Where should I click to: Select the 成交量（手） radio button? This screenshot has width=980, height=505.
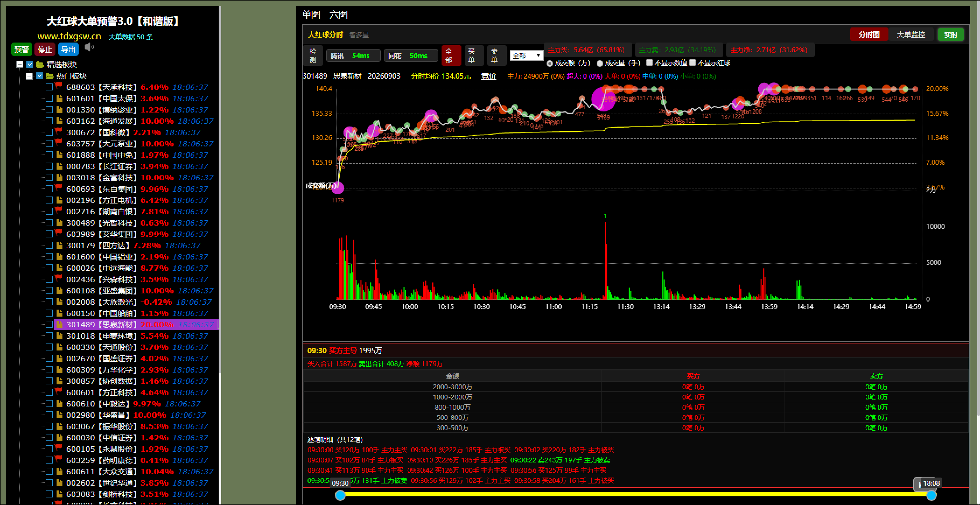tap(600, 63)
